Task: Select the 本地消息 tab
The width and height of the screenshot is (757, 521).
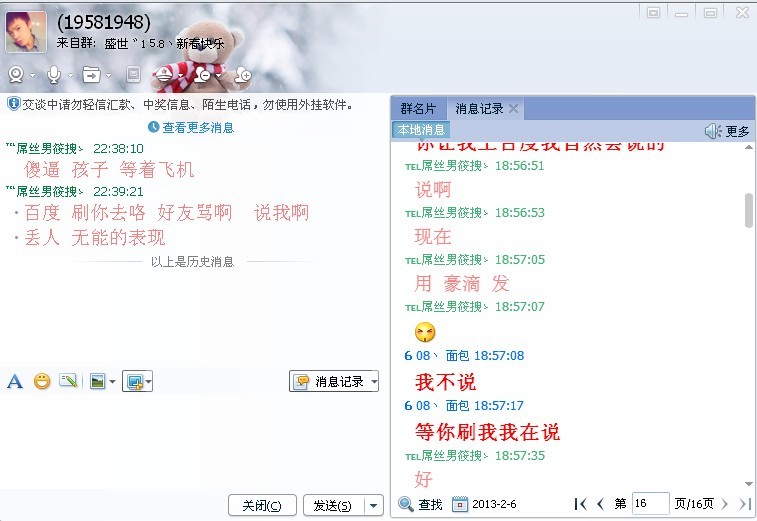Action: pyautogui.click(x=421, y=130)
